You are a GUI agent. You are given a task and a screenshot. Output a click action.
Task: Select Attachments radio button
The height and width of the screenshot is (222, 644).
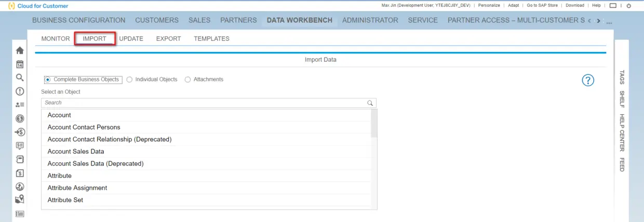pyautogui.click(x=187, y=79)
